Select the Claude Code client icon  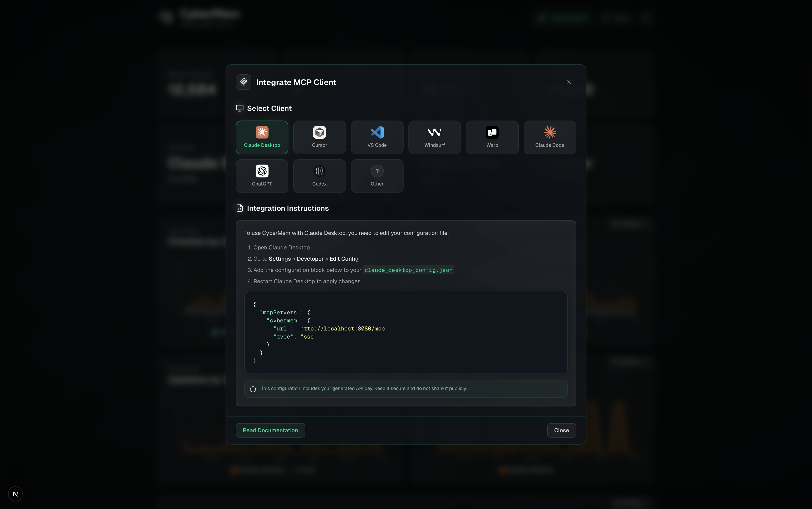point(549,132)
